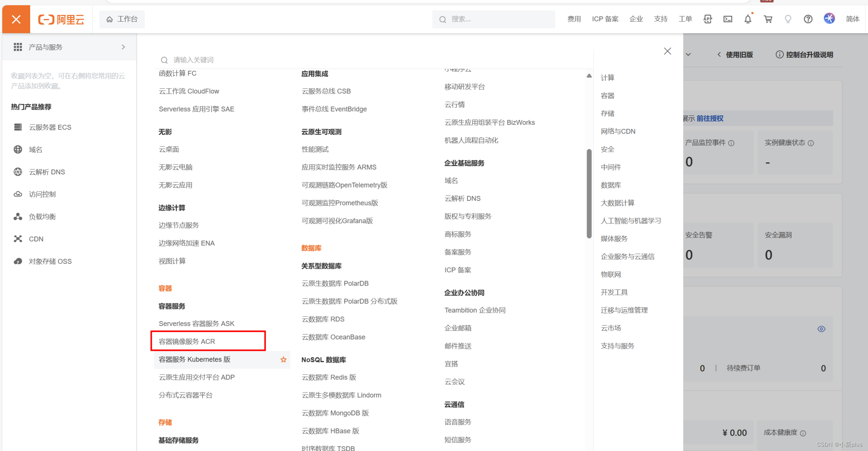Click the 访问控制 cloud icon
This screenshot has height=451, width=868.
click(x=18, y=194)
